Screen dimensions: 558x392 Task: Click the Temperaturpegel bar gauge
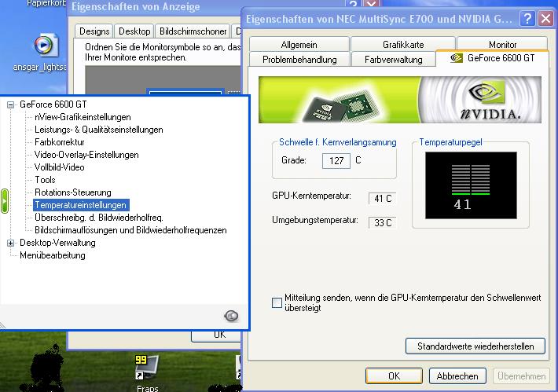coord(471,185)
